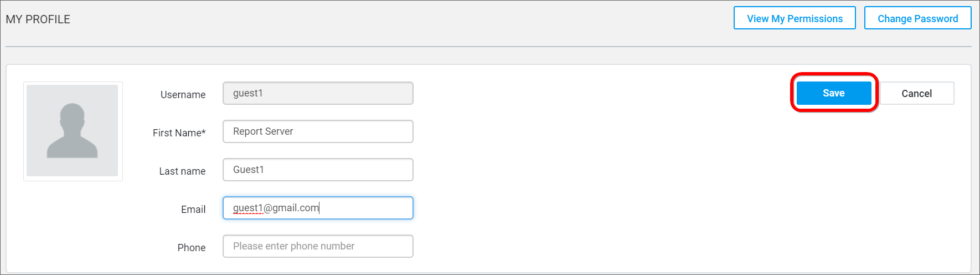Click the empty header space beside MY PROFILE
Screen dimensions: 980x275
(388, 19)
